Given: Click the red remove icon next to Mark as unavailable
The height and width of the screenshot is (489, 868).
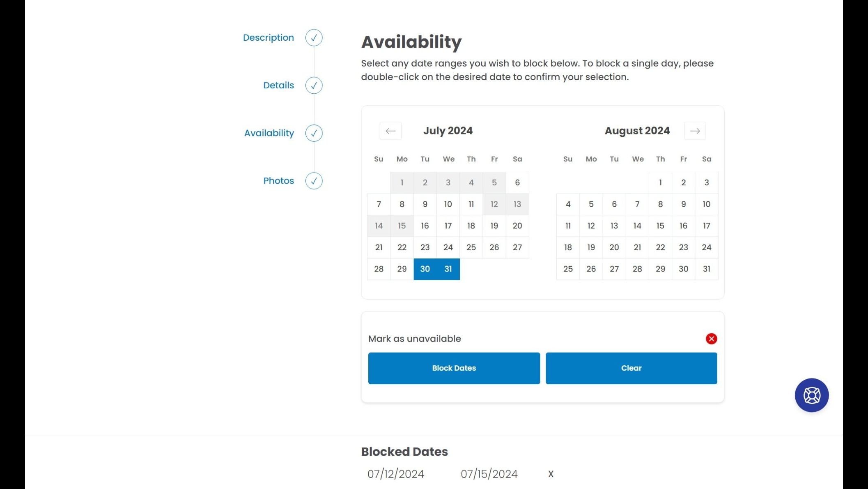Looking at the screenshot, I should click(712, 339).
